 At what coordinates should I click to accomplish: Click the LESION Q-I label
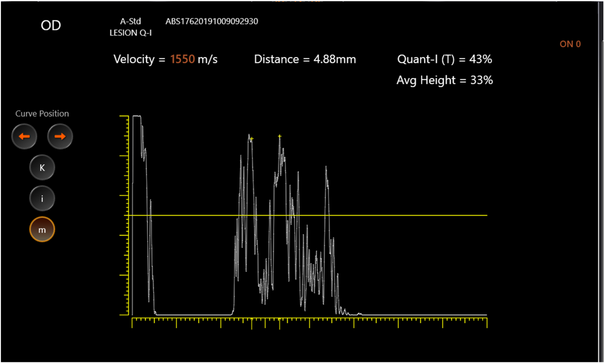pos(130,33)
